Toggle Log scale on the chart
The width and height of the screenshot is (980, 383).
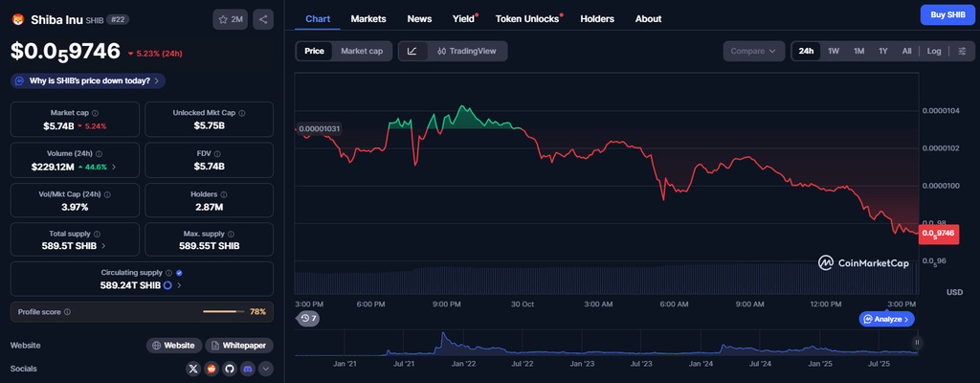pos(934,51)
